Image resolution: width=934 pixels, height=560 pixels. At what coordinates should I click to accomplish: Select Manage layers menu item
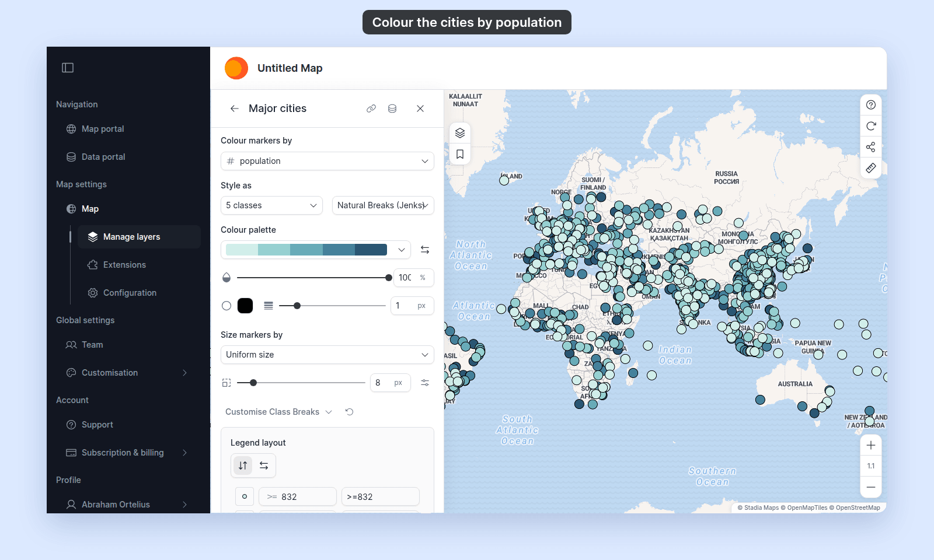pyautogui.click(x=139, y=237)
